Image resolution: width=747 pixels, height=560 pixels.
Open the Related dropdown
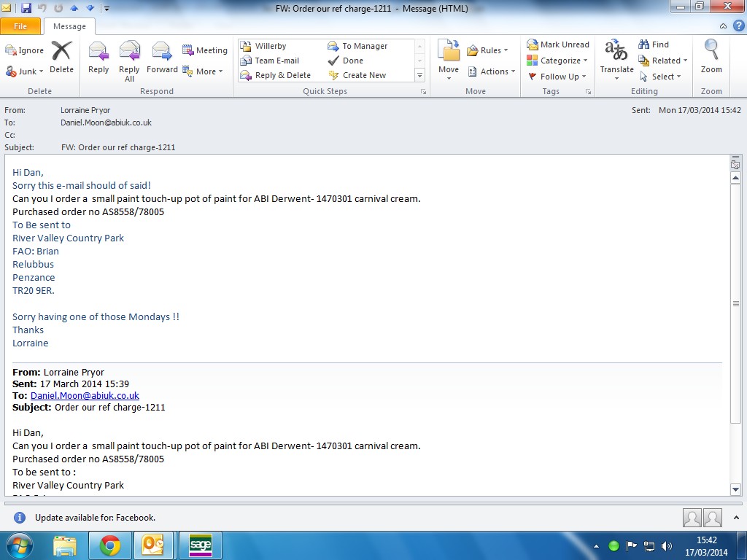[663, 61]
